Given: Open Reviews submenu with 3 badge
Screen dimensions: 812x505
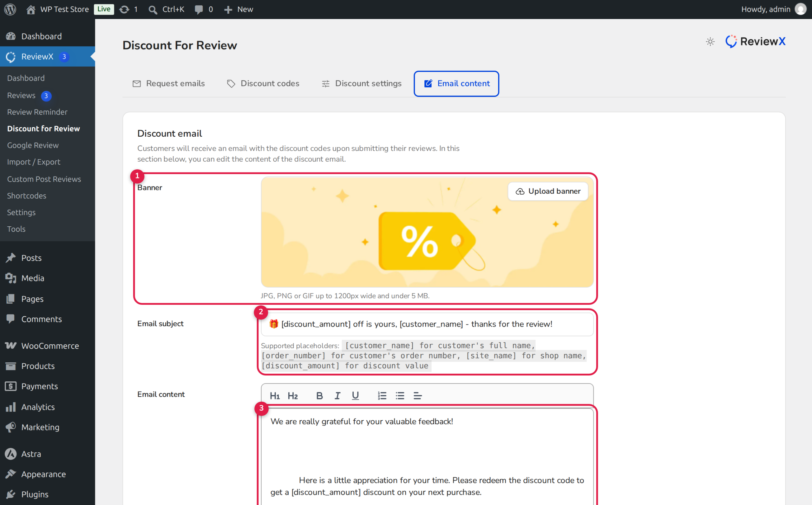Looking at the screenshot, I should point(29,95).
